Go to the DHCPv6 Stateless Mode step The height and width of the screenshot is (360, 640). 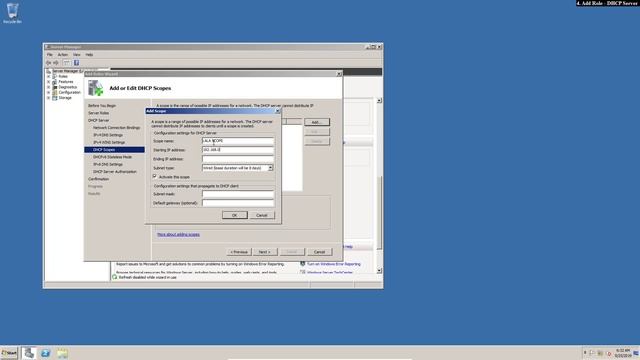[x=112, y=157]
